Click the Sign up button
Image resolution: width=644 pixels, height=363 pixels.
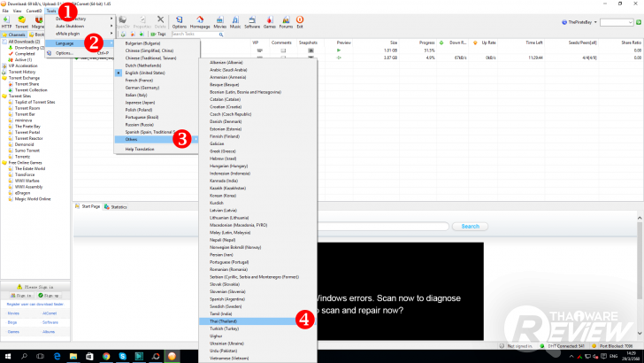pyautogui.click(x=48, y=295)
